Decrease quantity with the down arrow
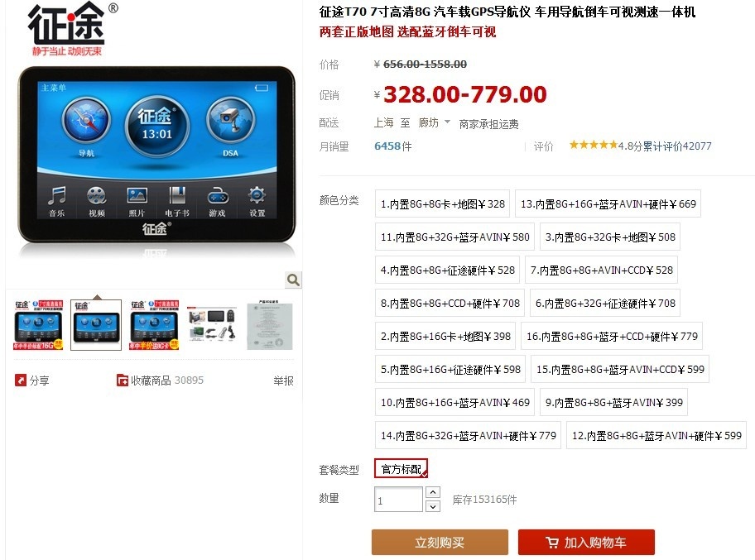 point(433,506)
